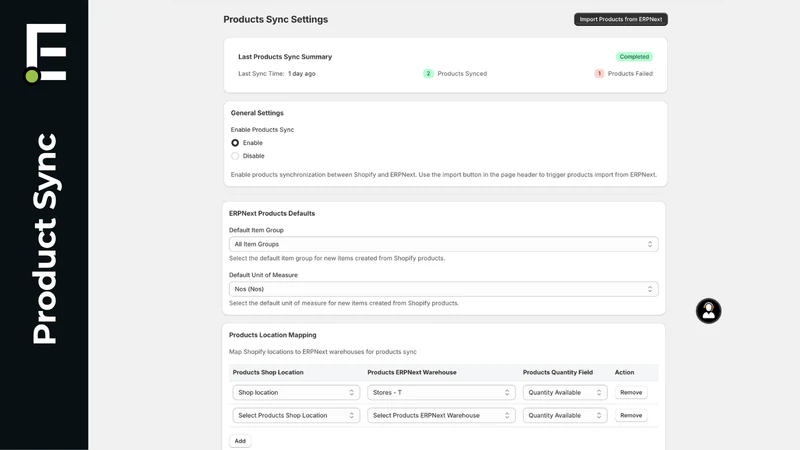Click the Completed status badge
The width and height of the screenshot is (800, 450).
click(634, 57)
